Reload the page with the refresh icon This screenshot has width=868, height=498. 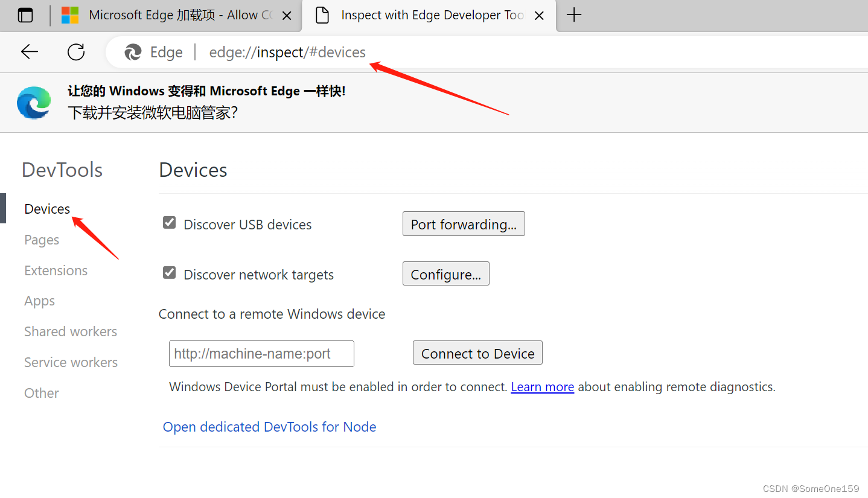pyautogui.click(x=76, y=52)
